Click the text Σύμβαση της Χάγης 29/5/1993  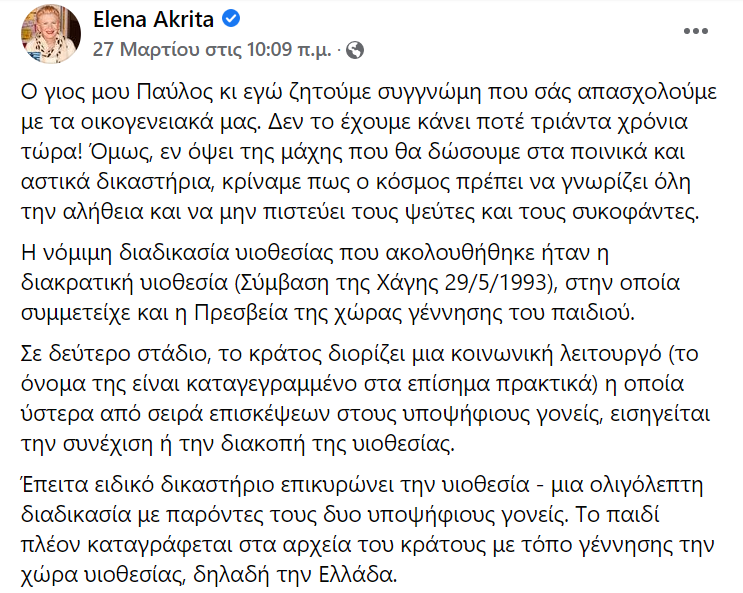[x=391, y=283]
